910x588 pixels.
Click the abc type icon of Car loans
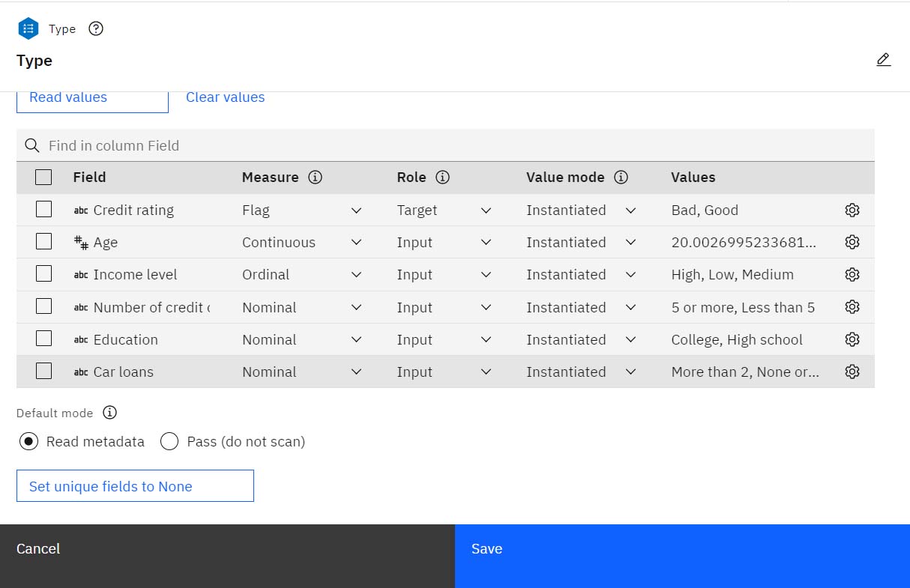point(81,372)
